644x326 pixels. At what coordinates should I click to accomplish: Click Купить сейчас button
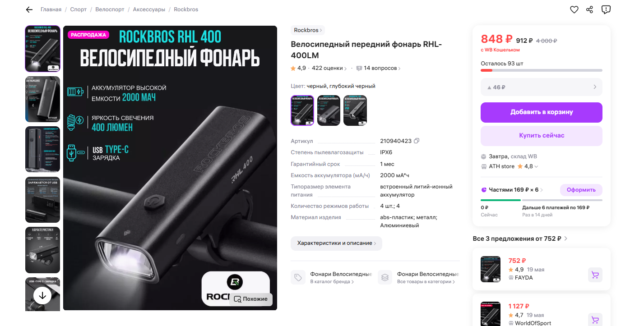[542, 136]
